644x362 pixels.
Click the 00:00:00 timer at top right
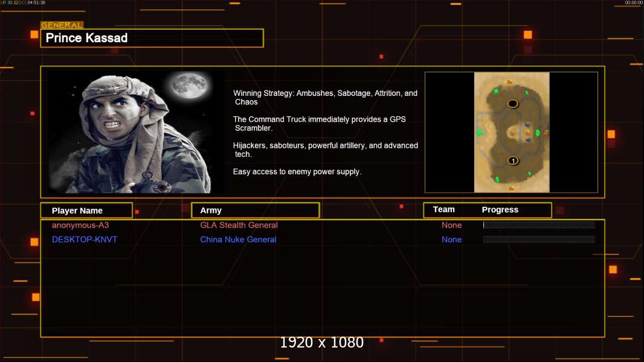pyautogui.click(x=634, y=2)
